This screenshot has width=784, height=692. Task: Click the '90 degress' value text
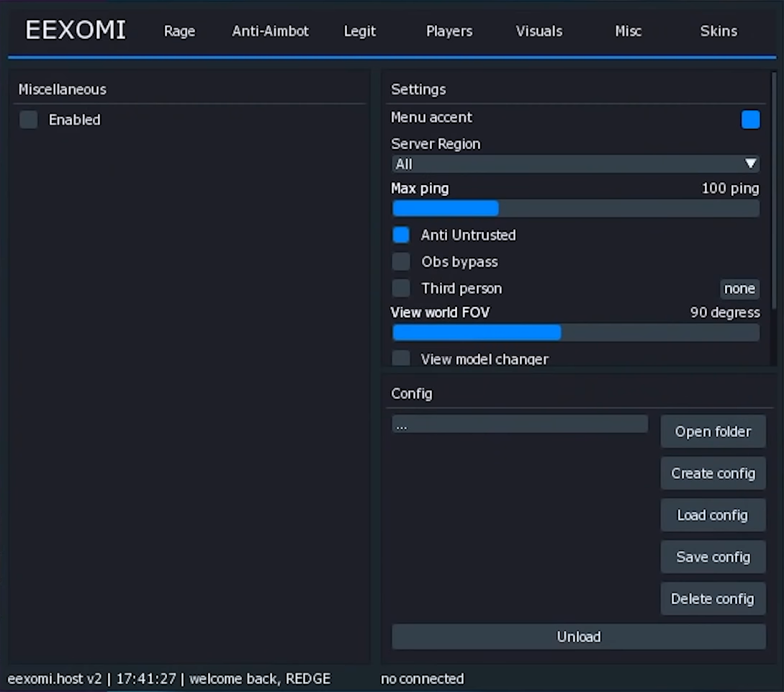click(725, 313)
